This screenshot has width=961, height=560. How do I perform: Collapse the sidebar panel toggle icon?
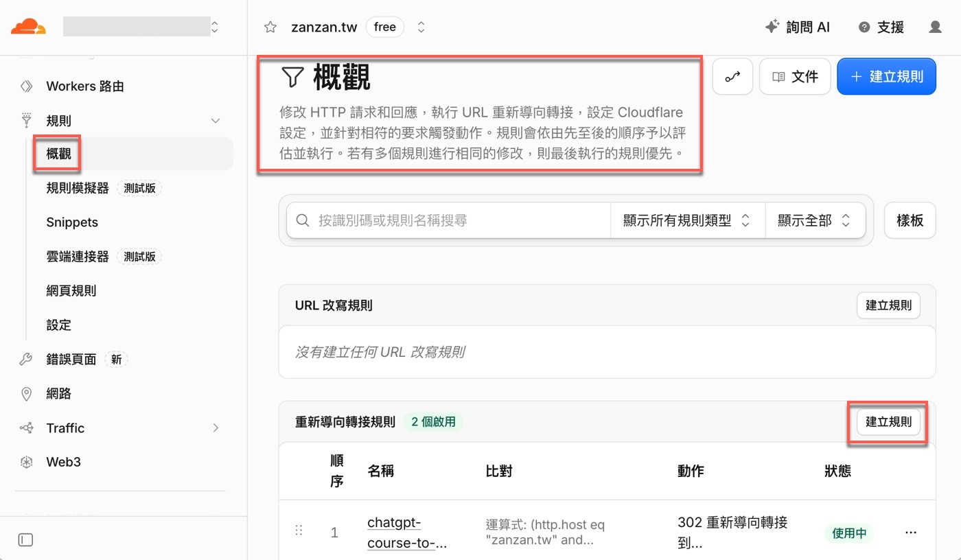[x=26, y=540]
